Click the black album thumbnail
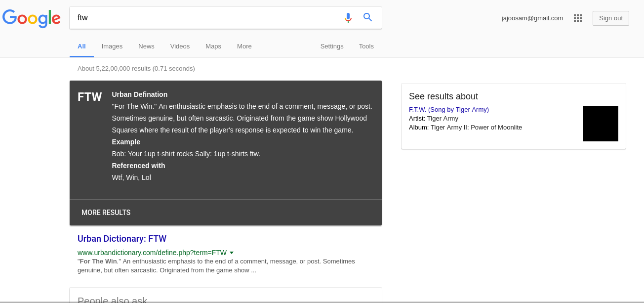This screenshot has height=303, width=644. 601,124
